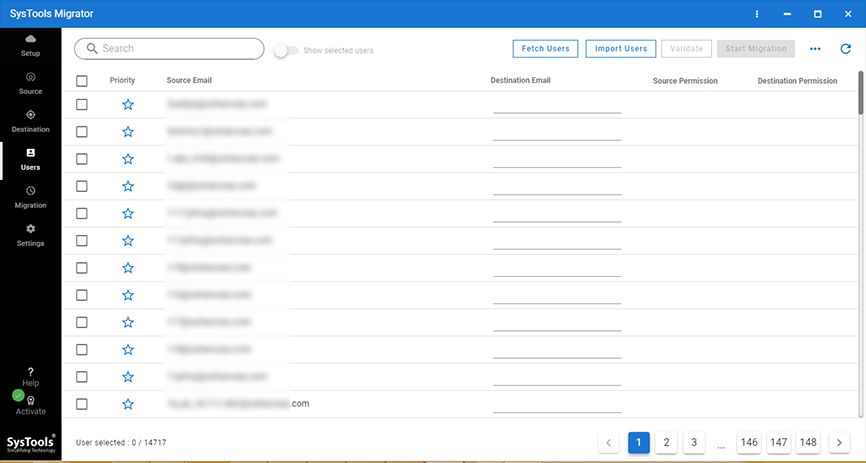Mark the second row's priority star

tap(128, 131)
